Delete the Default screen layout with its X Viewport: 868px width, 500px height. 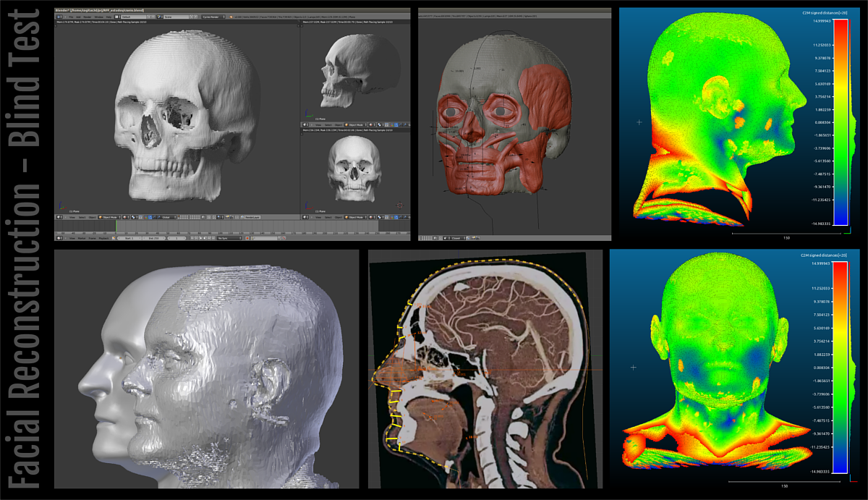click(x=153, y=17)
